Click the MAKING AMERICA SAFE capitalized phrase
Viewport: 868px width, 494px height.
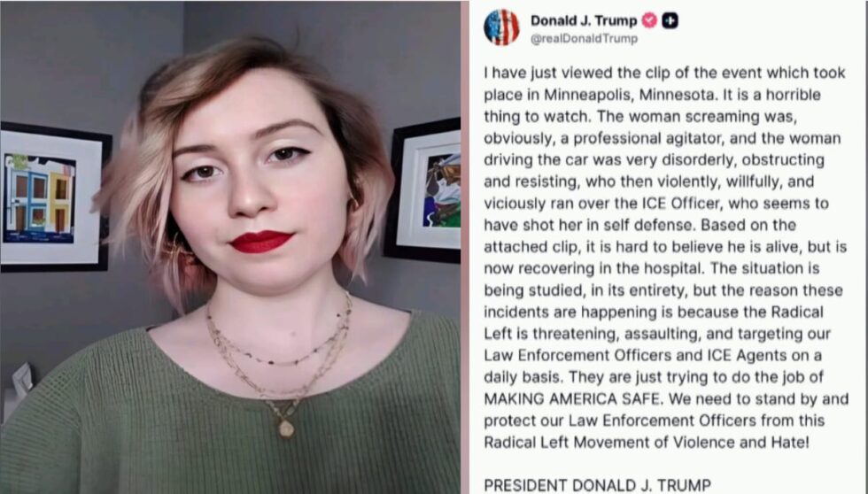[573, 399]
